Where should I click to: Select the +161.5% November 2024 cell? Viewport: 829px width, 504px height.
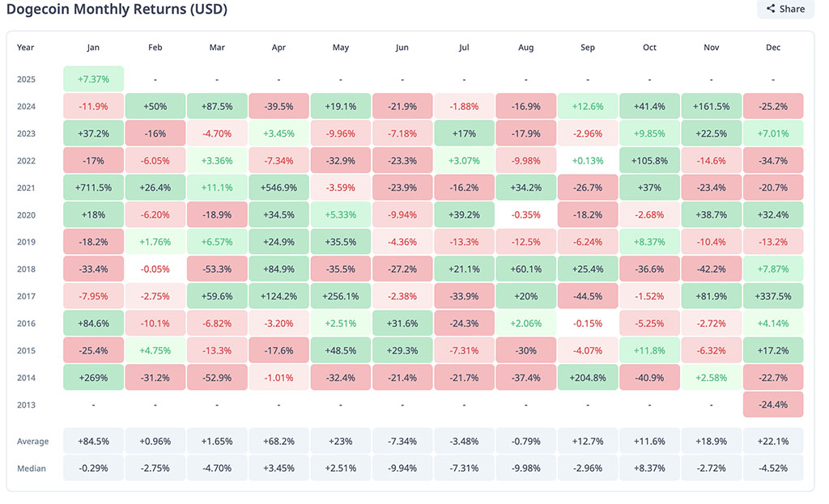tap(712, 106)
